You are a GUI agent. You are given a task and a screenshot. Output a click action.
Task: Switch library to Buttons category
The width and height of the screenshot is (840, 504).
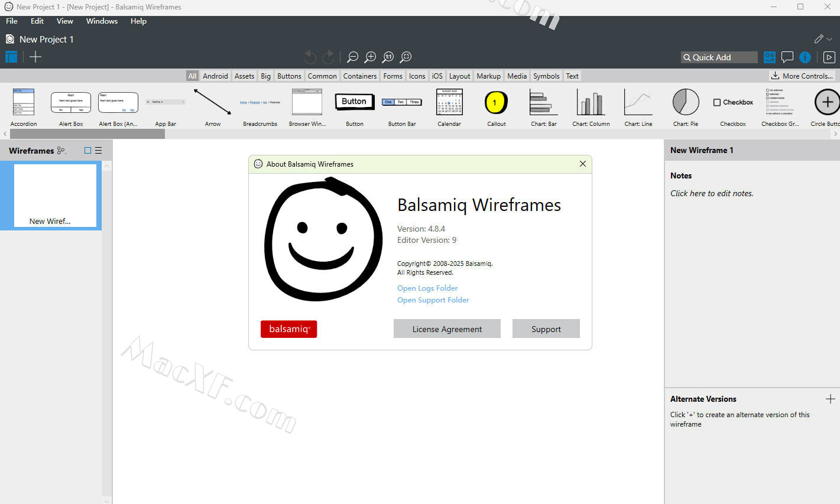click(x=289, y=76)
